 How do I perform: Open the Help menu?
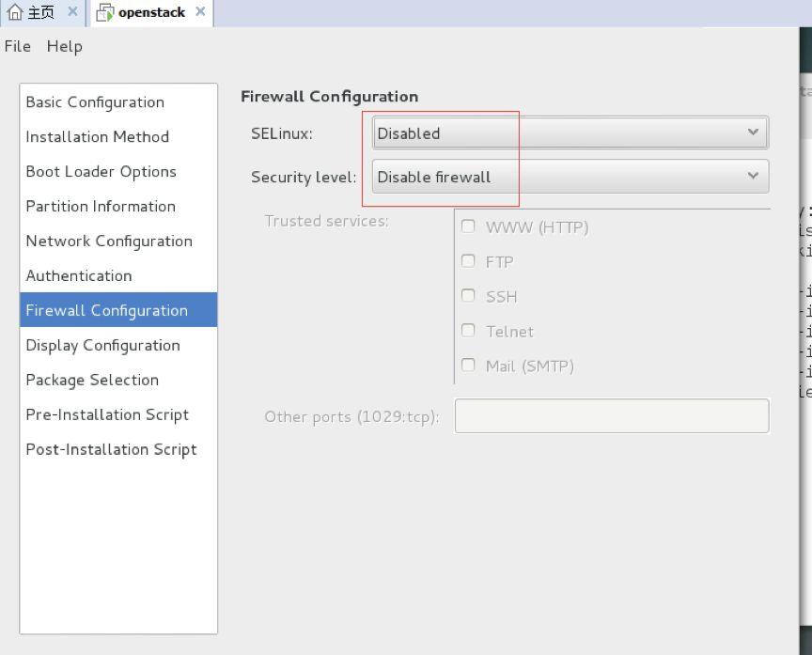(64, 46)
